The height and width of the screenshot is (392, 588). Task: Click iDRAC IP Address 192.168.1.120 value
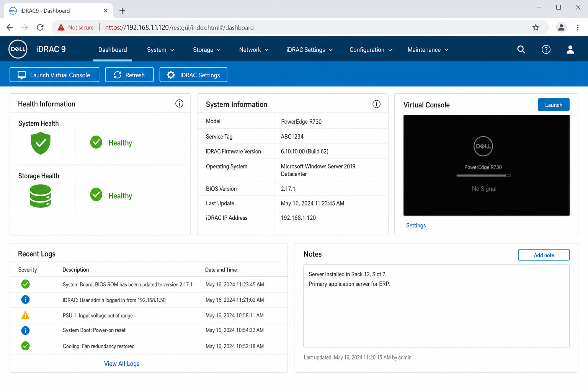tap(298, 218)
